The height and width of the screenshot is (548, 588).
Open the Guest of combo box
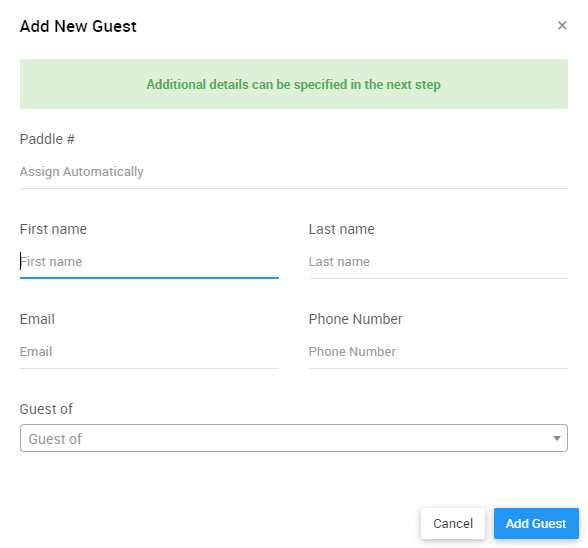click(x=294, y=438)
